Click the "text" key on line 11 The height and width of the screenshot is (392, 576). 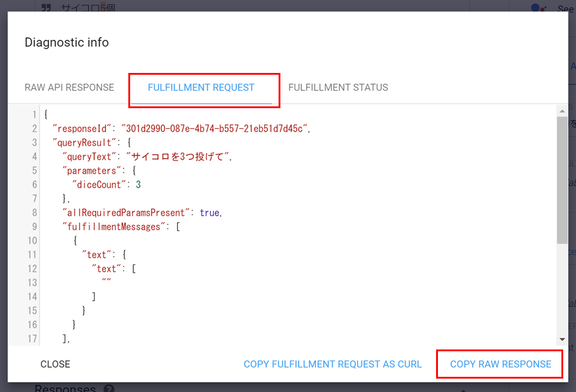click(x=96, y=255)
